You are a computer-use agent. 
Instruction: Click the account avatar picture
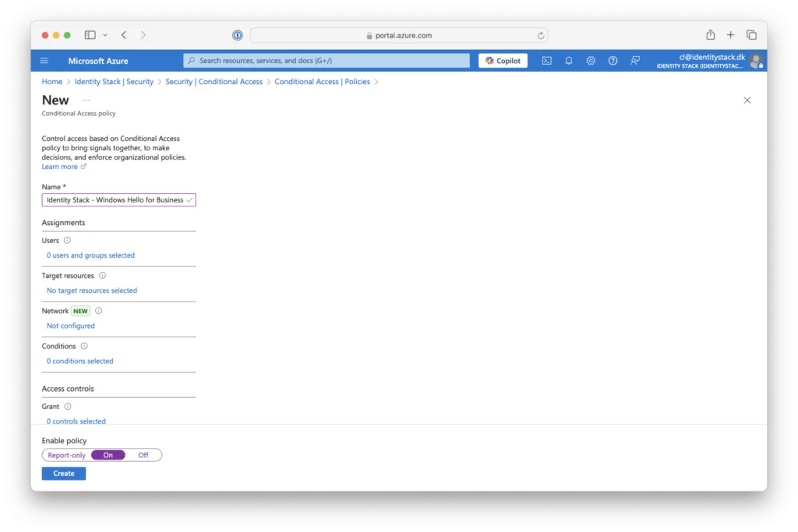[x=756, y=61]
